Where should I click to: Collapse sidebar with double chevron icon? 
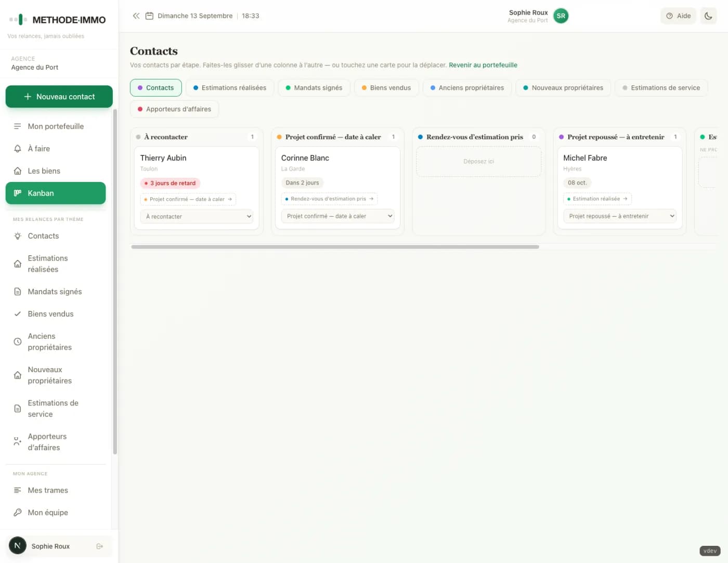pos(136,16)
